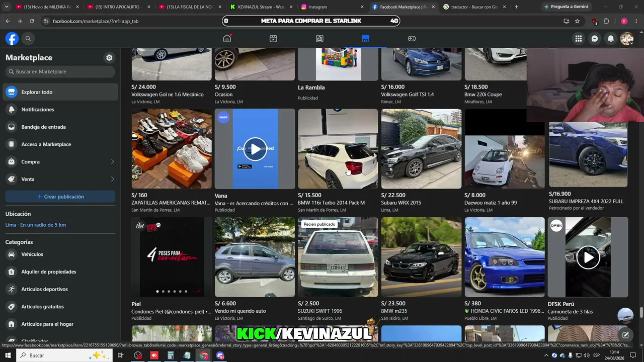Image resolution: width=644 pixels, height=362 pixels.
Task: Open "Volkswagen Golf TSI 1.4" listing title
Action: 408,95
